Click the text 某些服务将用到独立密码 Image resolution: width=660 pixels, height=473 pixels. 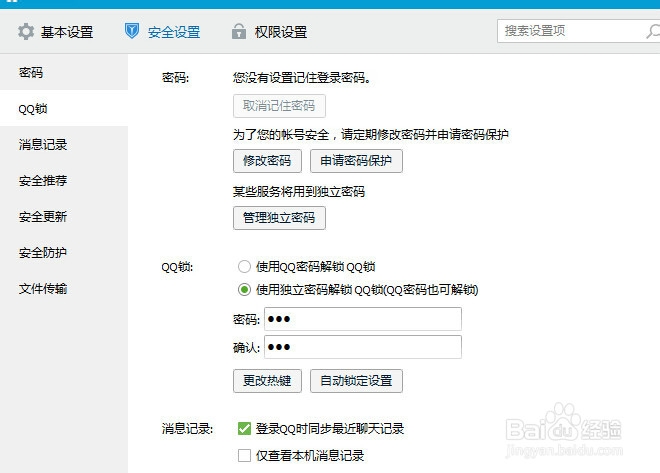[x=299, y=192]
